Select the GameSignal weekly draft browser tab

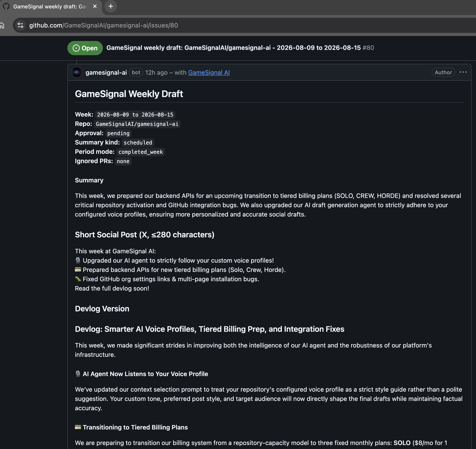tap(51, 6)
